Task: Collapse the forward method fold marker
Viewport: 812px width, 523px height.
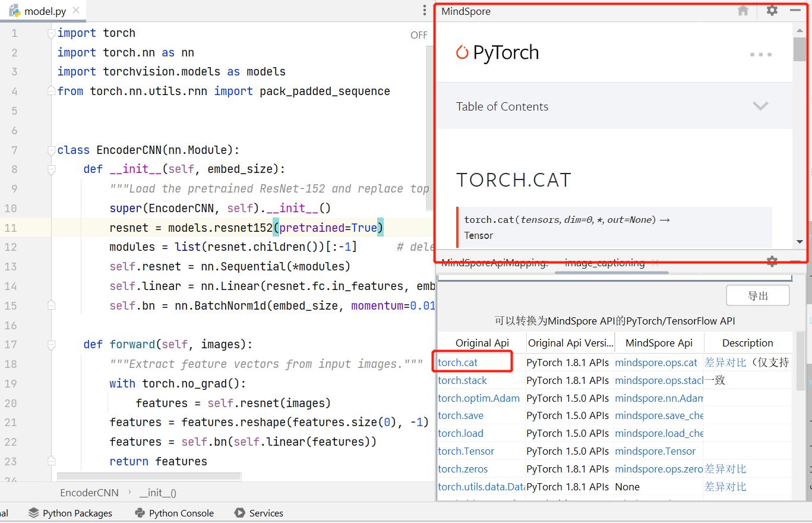Action: (x=52, y=345)
